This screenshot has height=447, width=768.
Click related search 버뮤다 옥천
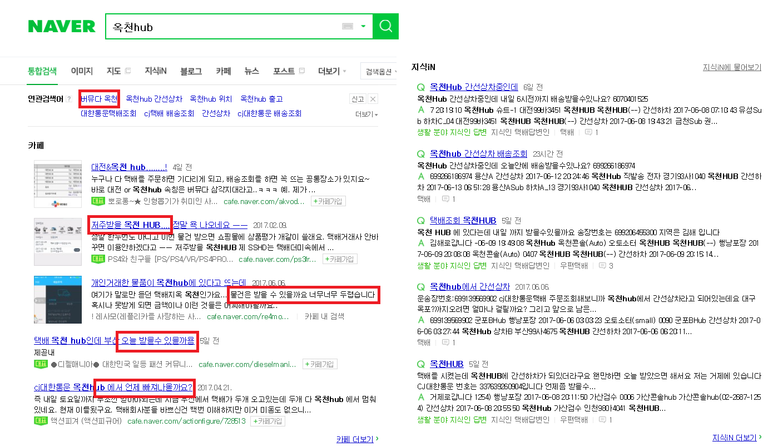pyautogui.click(x=99, y=99)
